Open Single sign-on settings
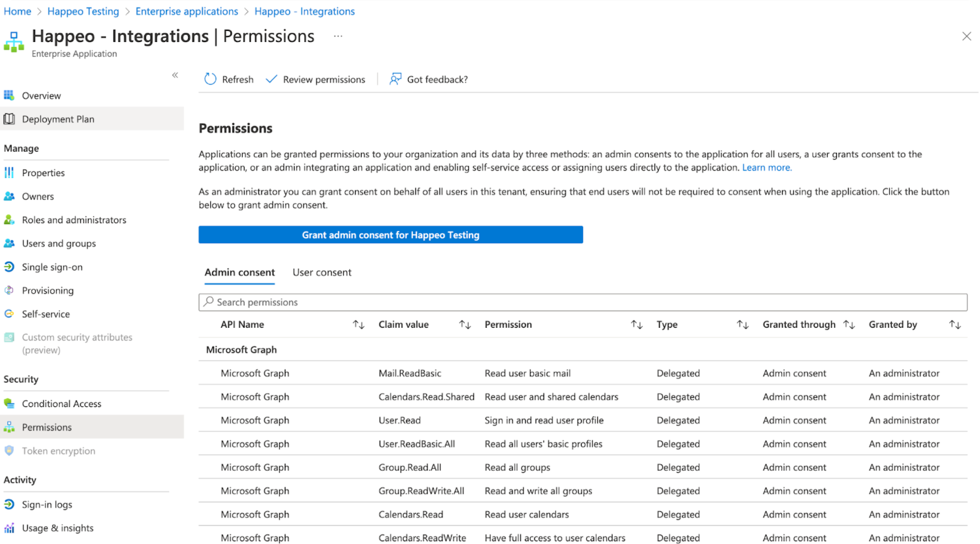980x544 pixels. coord(52,267)
